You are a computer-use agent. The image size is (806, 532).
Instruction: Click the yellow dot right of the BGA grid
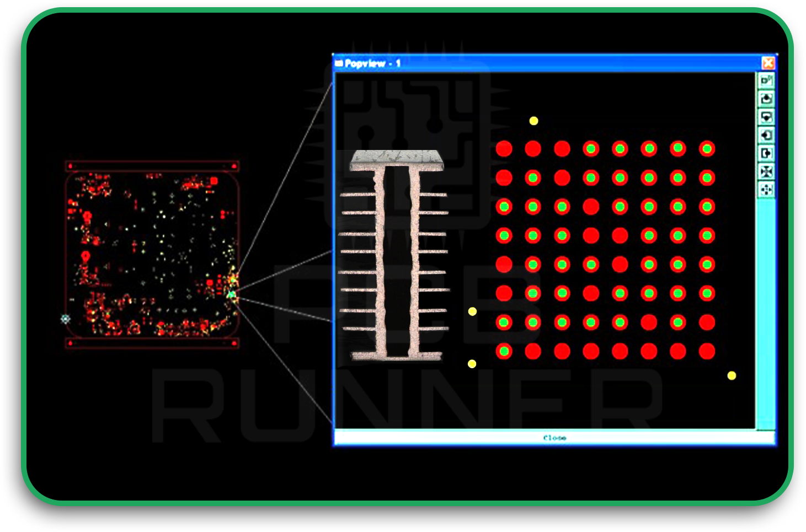coord(732,375)
